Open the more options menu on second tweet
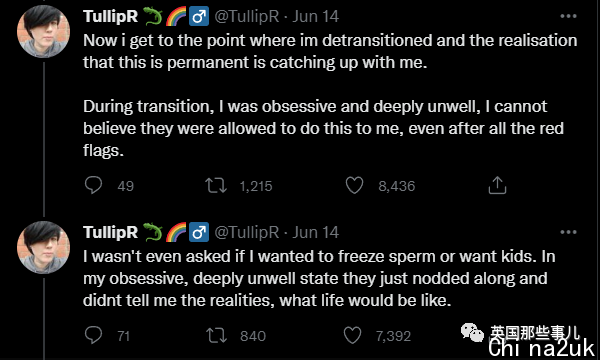This screenshot has height=360, width=600. [568, 232]
